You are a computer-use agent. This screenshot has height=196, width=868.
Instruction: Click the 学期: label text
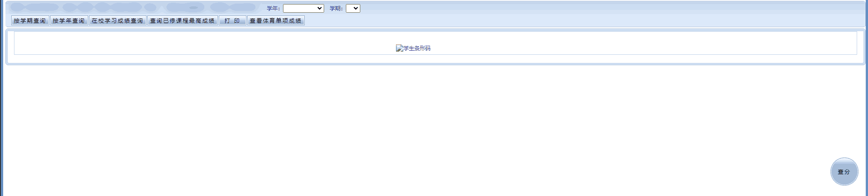336,9
